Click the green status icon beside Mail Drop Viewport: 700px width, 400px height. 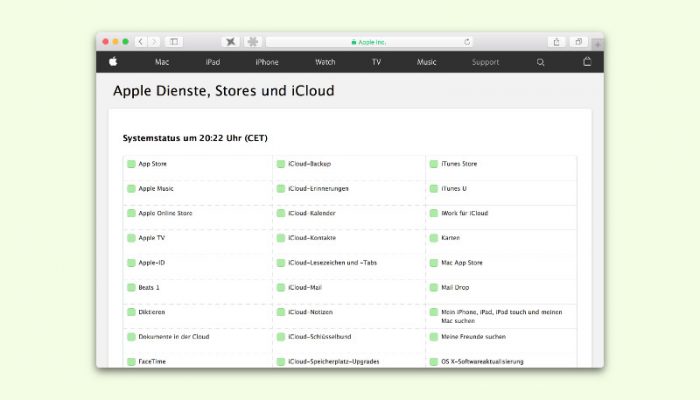[433, 288]
